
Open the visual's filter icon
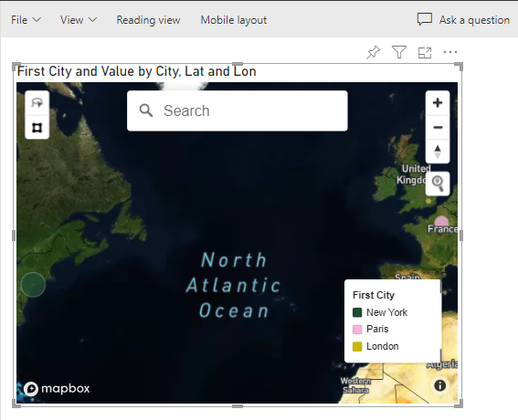coord(398,52)
